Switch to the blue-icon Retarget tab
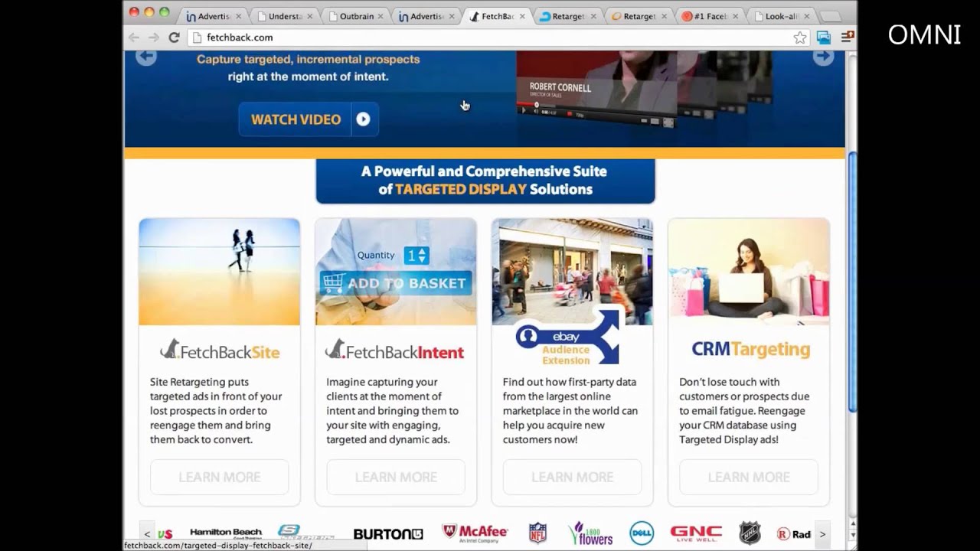This screenshot has width=980, height=551. point(568,16)
